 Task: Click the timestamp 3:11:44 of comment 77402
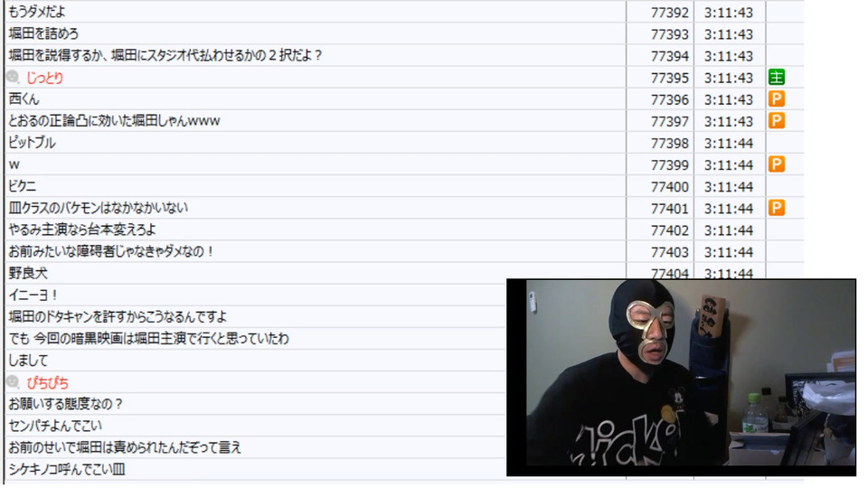click(730, 230)
